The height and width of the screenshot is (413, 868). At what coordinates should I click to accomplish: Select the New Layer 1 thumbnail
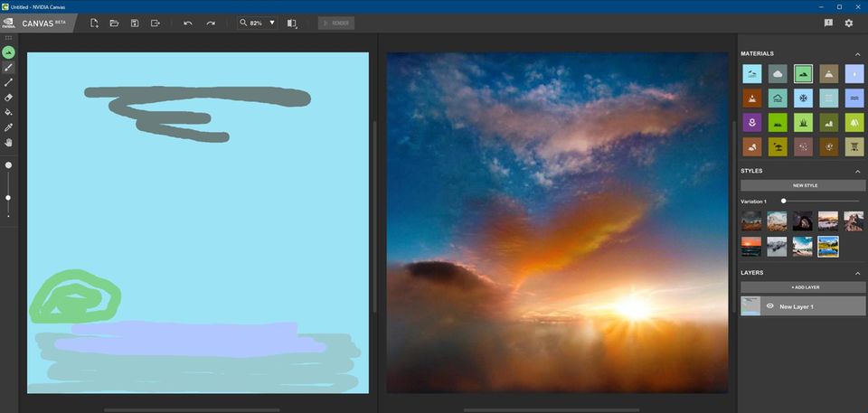(750, 306)
